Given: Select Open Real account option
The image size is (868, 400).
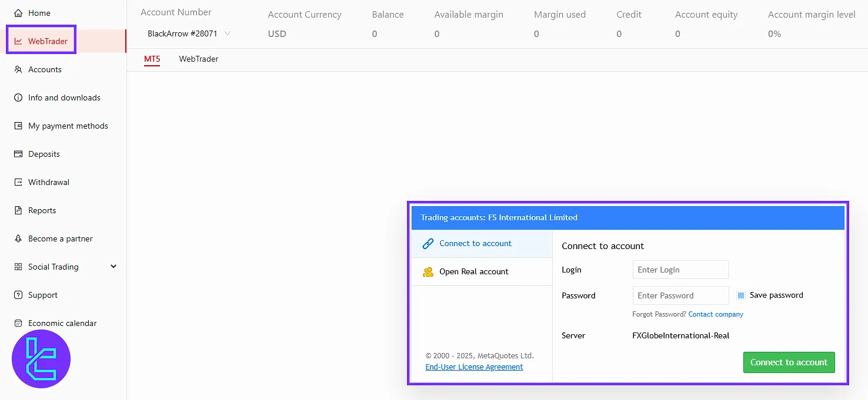Looking at the screenshot, I should pos(473,271).
